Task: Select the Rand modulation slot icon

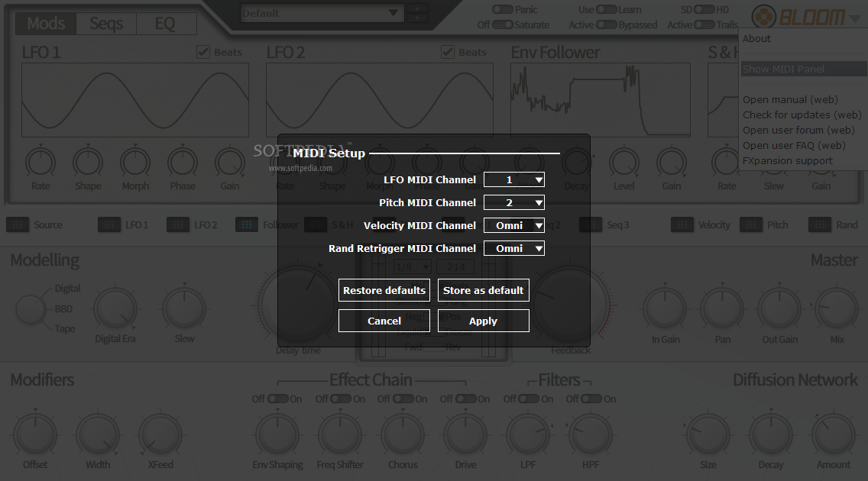Action: (819, 225)
